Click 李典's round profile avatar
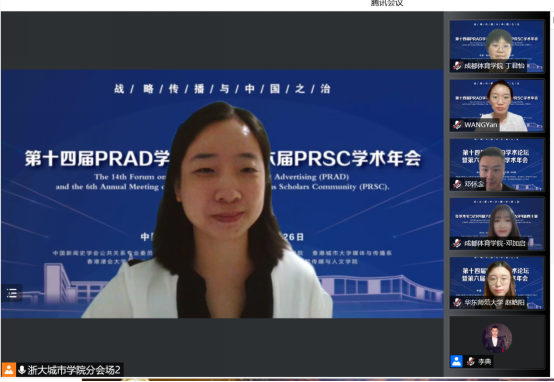The height and width of the screenshot is (382, 554). [497, 338]
